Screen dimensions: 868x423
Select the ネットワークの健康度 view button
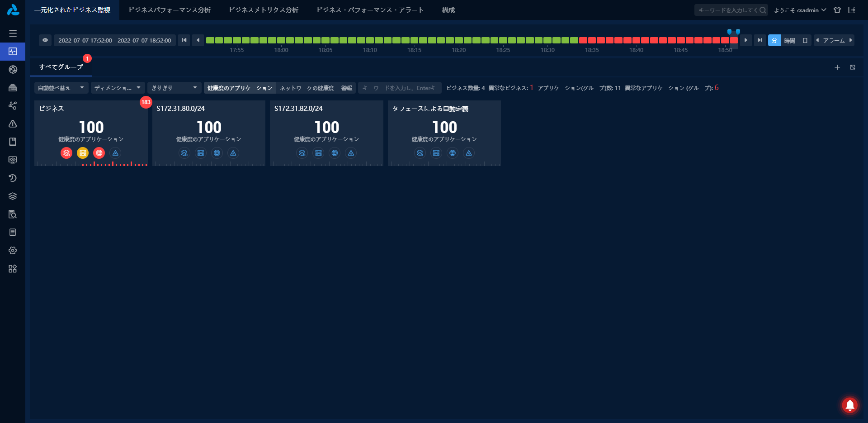pyautogui.click(x=307, y=88)
